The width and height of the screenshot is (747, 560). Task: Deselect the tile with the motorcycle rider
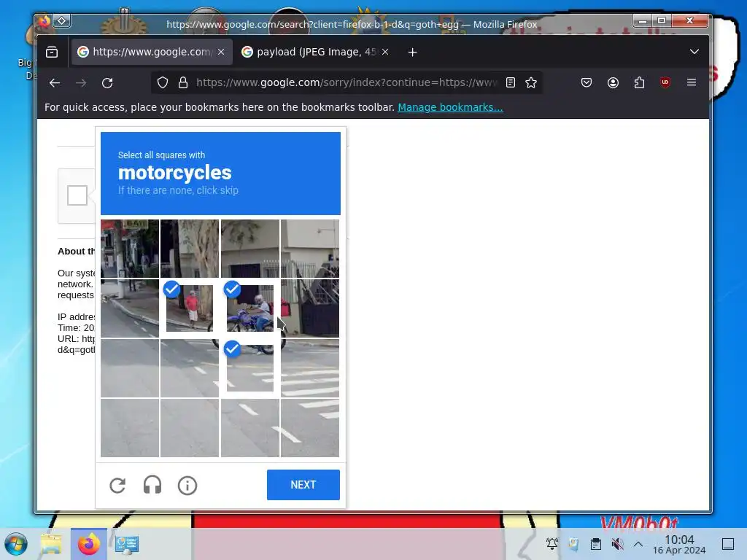pos(250,308)
